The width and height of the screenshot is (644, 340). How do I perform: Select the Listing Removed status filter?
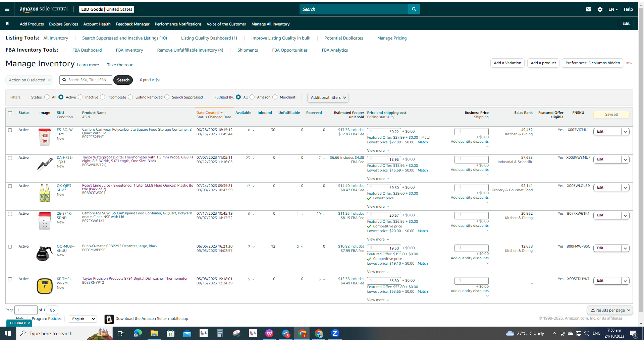pos(130,97)
